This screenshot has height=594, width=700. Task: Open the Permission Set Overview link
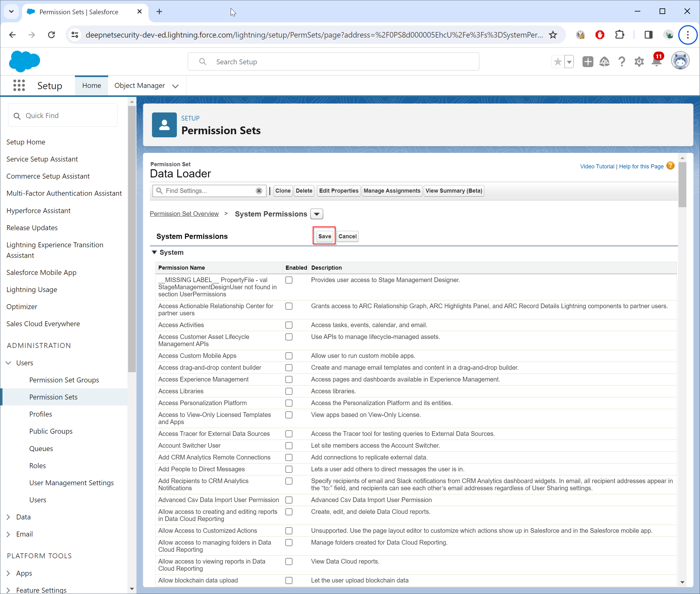[184, 214]
